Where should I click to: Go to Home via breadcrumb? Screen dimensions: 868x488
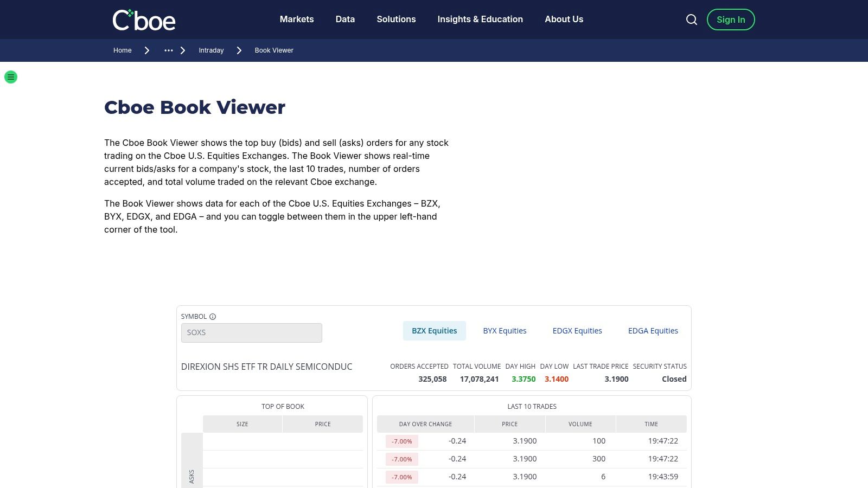pyautogui.click(x=122, y=50)
